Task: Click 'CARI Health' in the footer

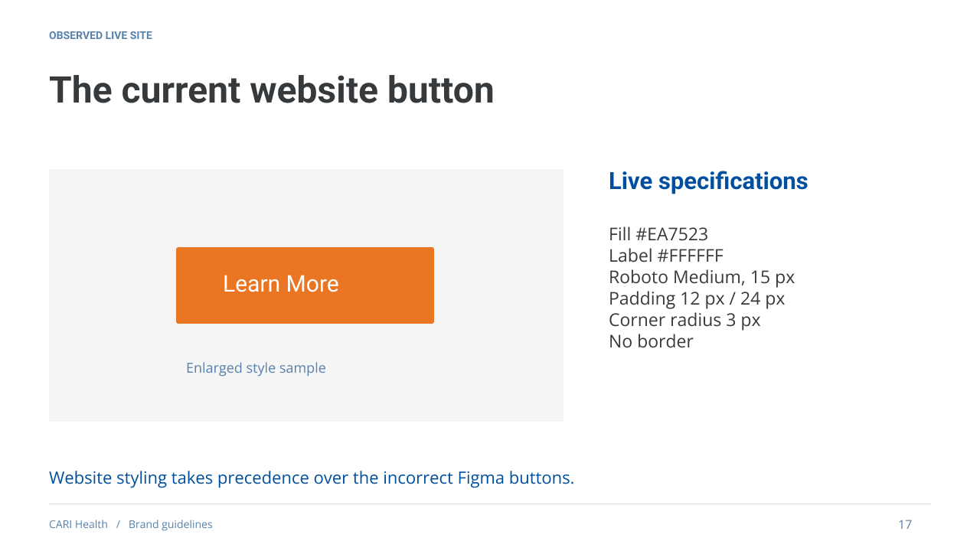Action: (78, 524)
